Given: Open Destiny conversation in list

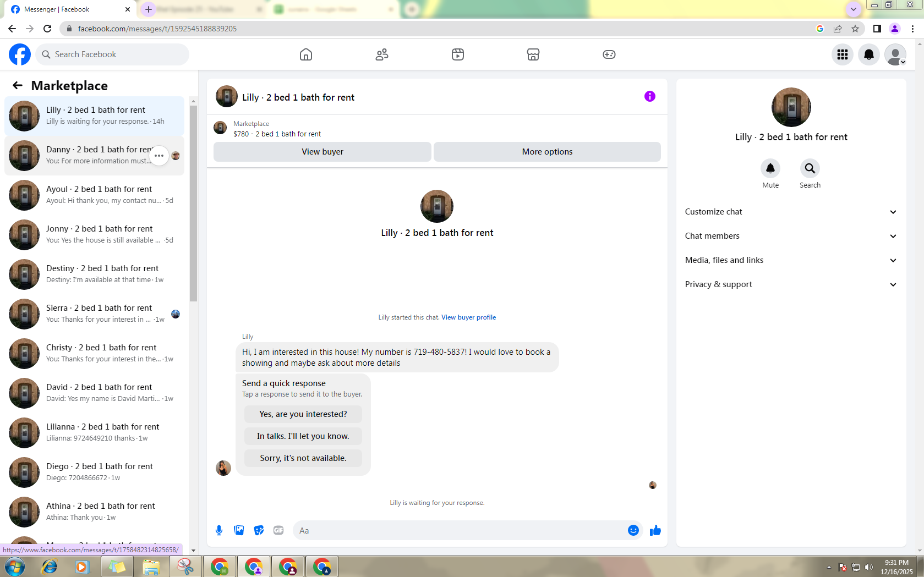Looking at the screenshot, I should tap(94, 274).
